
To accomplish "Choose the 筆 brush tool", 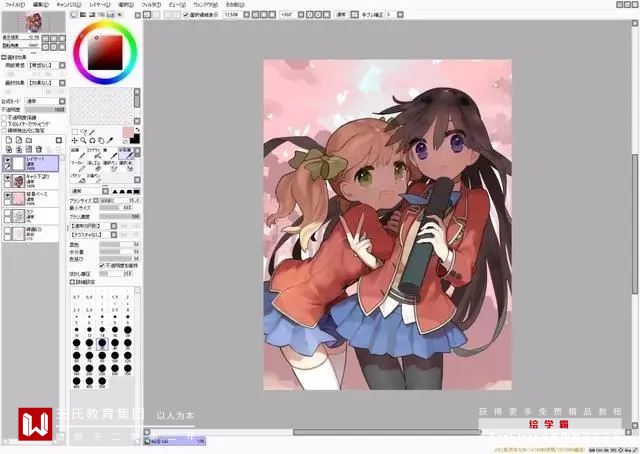I will pyautogui.click(x=109, y=153).
